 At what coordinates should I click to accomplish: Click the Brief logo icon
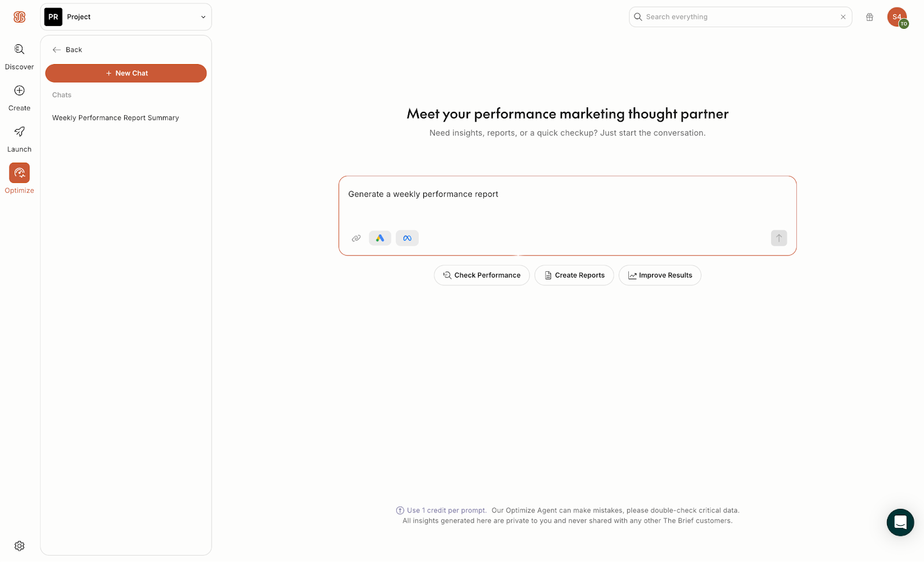click(20, 17)
